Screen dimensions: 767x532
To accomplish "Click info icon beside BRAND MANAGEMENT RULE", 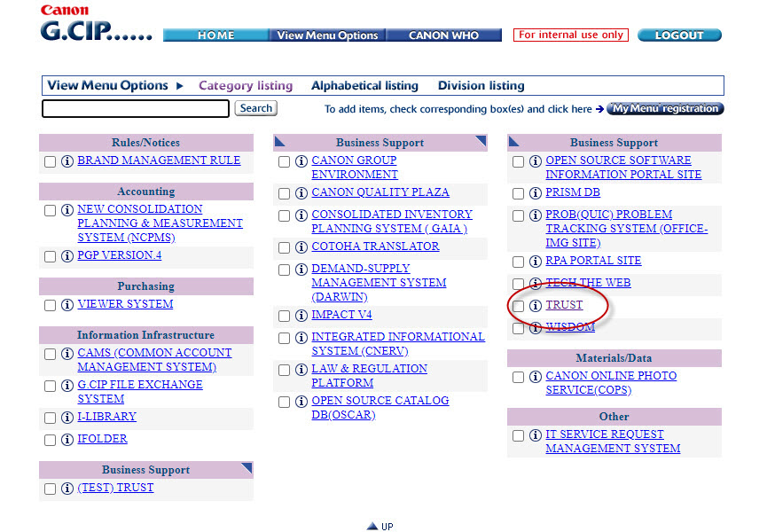I will (x=67, y=160).
